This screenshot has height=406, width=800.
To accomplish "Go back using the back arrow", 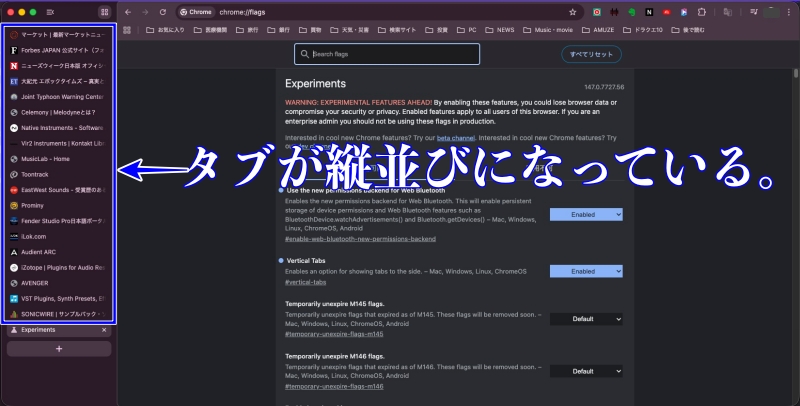I will (129, 12).
